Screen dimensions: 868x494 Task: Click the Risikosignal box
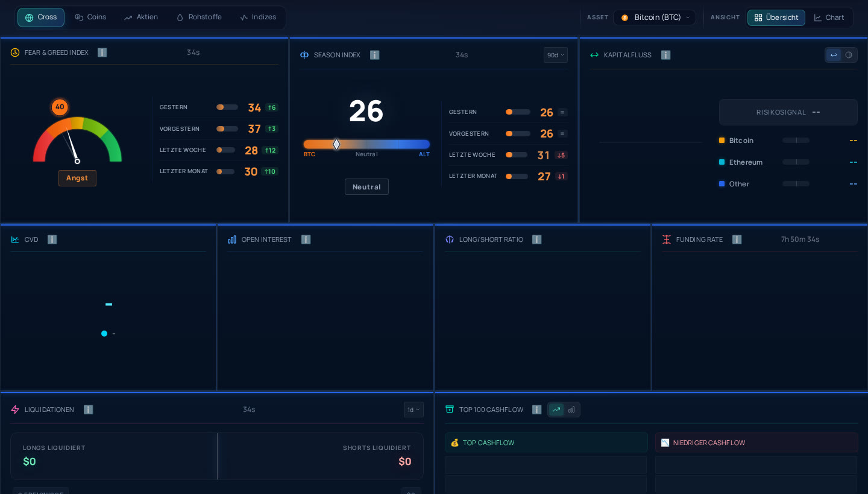tap(788, 112)
